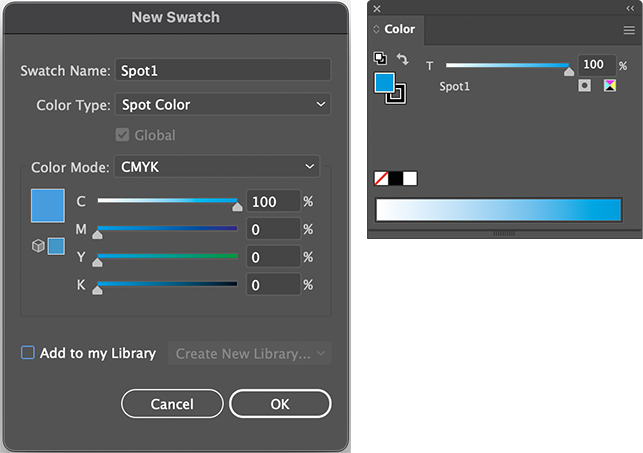
Task: Click the out-of-gamut cube warning icon
Action: [38, 245]
